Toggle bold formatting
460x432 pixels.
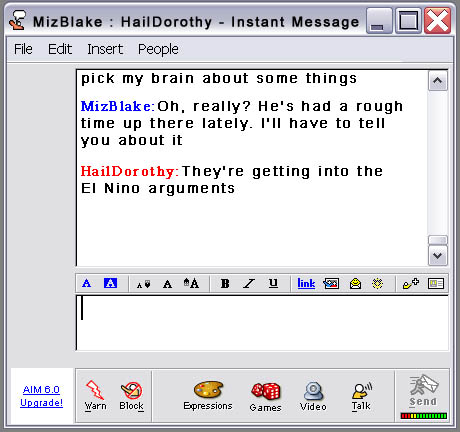coord(225,284)
